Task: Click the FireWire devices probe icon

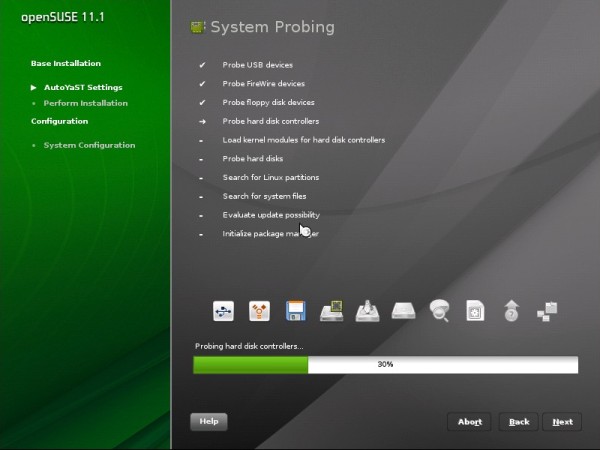Action: click(259, 311)
